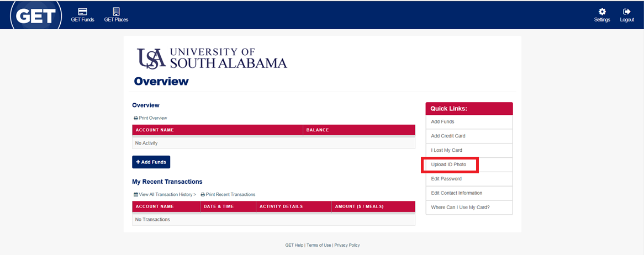Image resolution: width=644 pixels, height=255 pixels.
Task: Select Add Credit Card quick link
Action: (469, 136)
